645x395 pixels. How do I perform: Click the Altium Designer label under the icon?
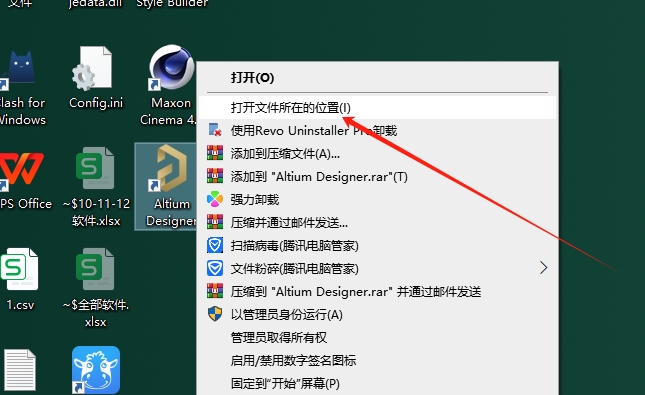click(x=171, y=212)
